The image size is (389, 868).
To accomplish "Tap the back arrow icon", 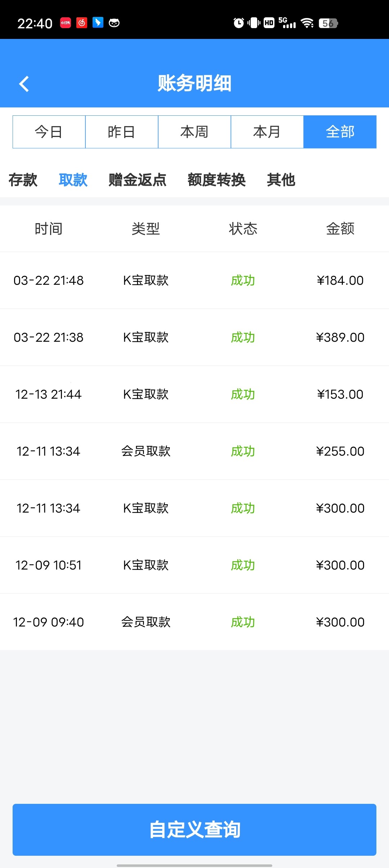I will coord(24,84).
